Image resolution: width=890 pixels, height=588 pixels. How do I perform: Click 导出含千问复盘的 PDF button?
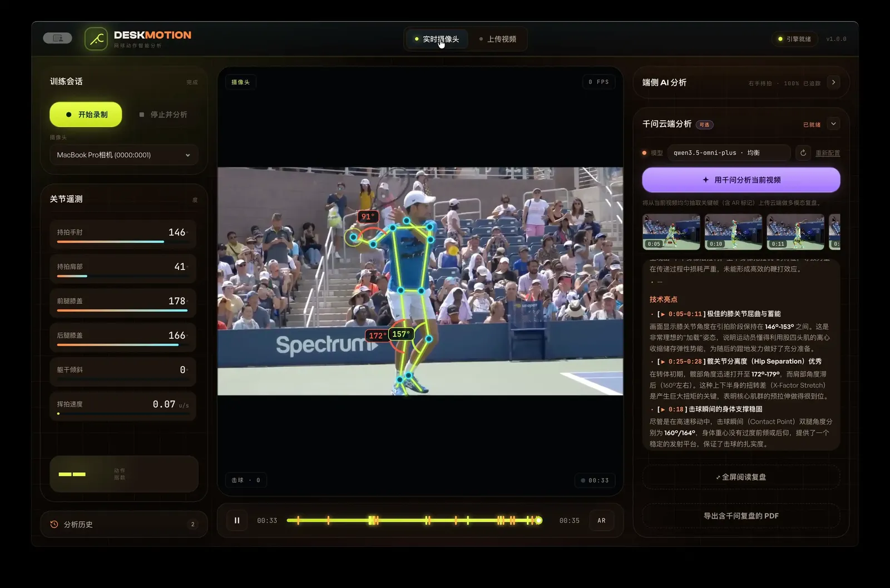tap(741, 516)
